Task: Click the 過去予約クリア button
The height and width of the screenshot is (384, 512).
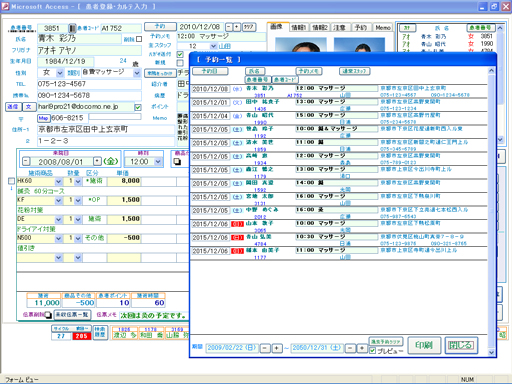Action: pyautogui.click(x=386, y=342)
